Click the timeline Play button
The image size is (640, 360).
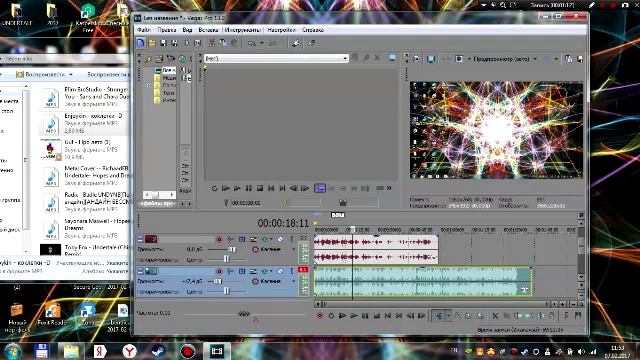click(x=354, y=316)
